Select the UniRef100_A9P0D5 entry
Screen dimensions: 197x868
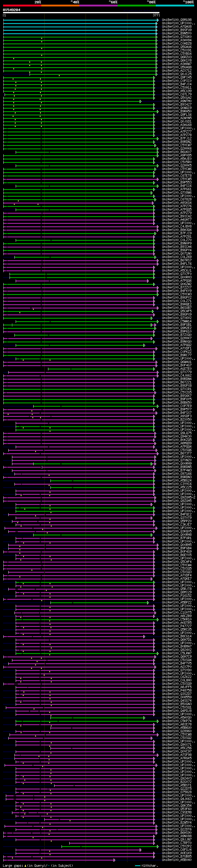(x=177, y=155)
